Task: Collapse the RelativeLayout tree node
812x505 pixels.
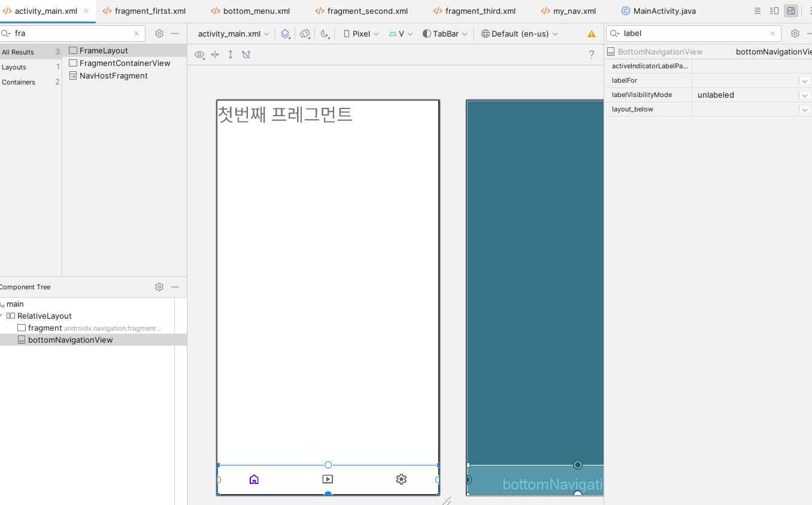Action: pyautogui.click(x=2, y=316)
